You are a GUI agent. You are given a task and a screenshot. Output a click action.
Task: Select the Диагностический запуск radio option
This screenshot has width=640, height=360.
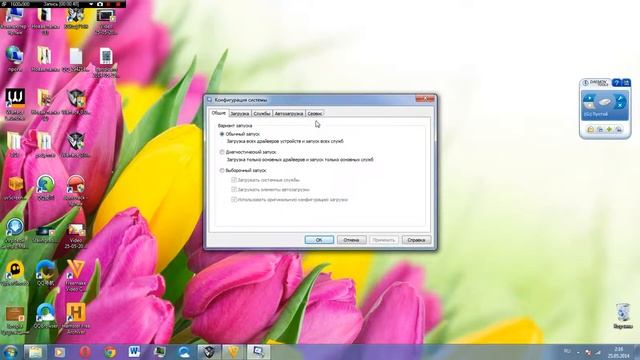click(222, 152)
